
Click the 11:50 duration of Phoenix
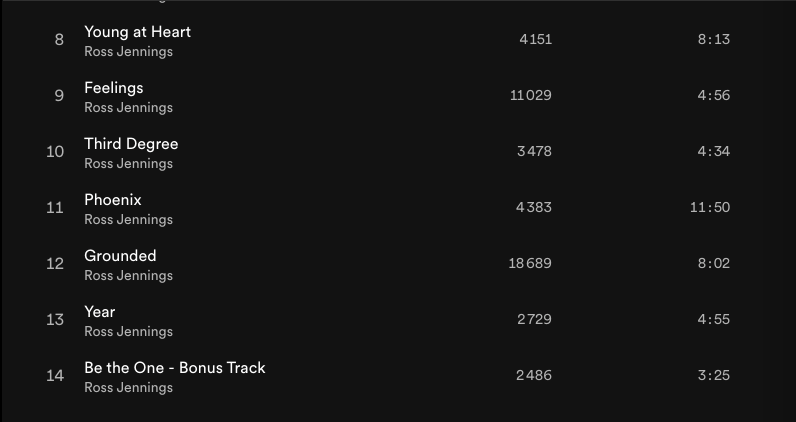pyautogui.click(x=710, y=208)
